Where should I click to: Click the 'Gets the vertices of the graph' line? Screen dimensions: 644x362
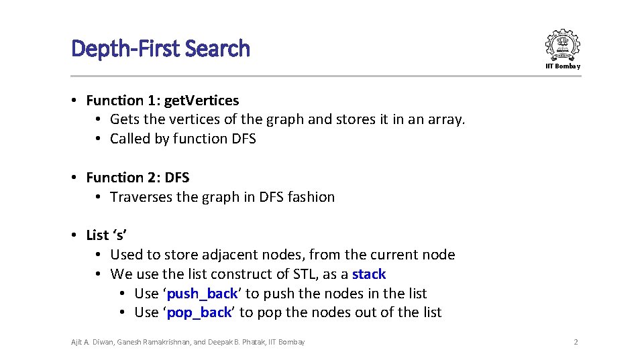(x=287, y=119)
